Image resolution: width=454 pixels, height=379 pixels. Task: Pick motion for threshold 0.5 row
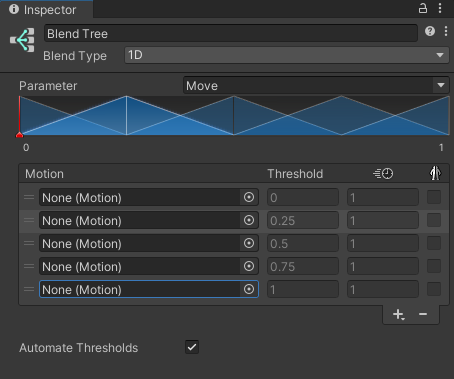(249, 243)
